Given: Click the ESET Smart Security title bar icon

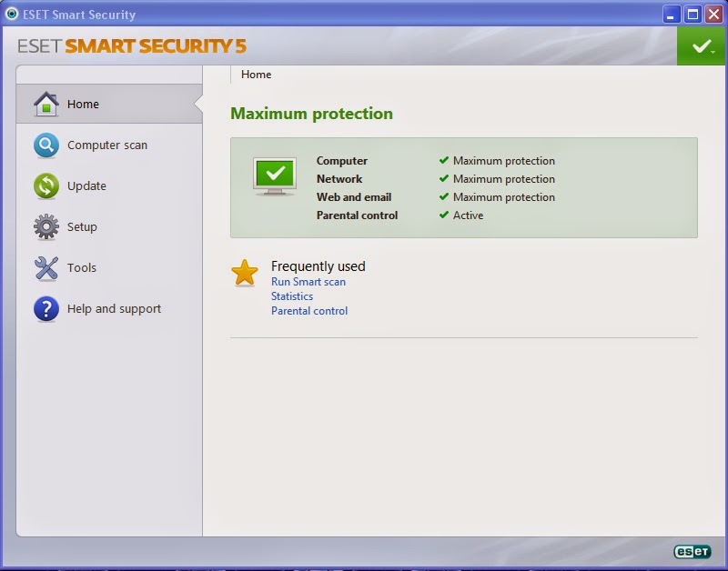Looking at the screenshot, I should [11, 14].
